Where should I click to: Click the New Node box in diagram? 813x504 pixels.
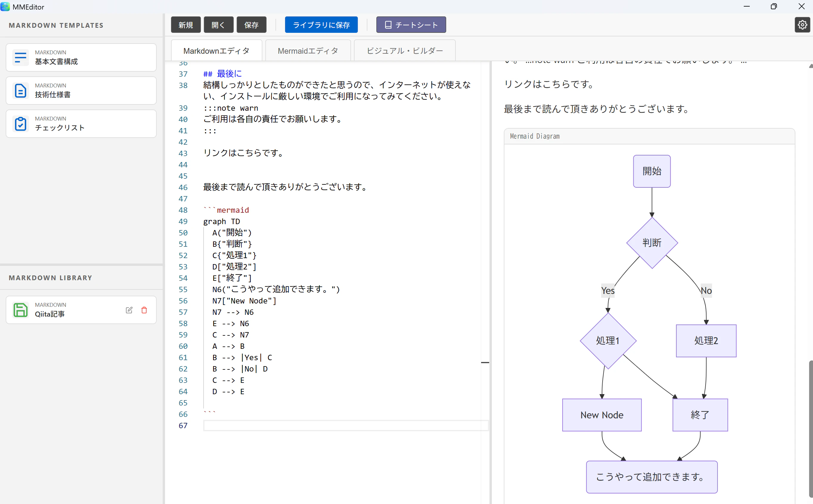coord(602,415)
